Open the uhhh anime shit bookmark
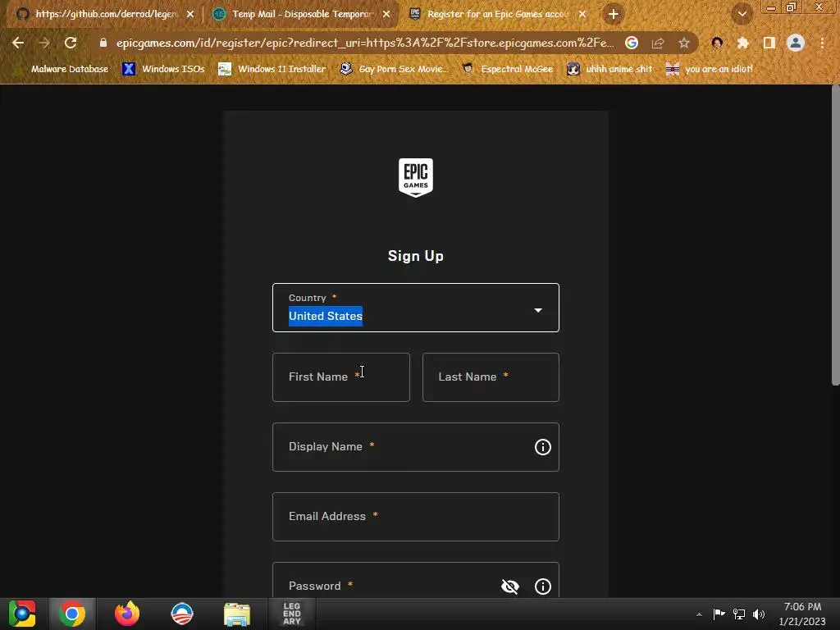The height and width of the screenshot is (630, 840). (610, 69)
